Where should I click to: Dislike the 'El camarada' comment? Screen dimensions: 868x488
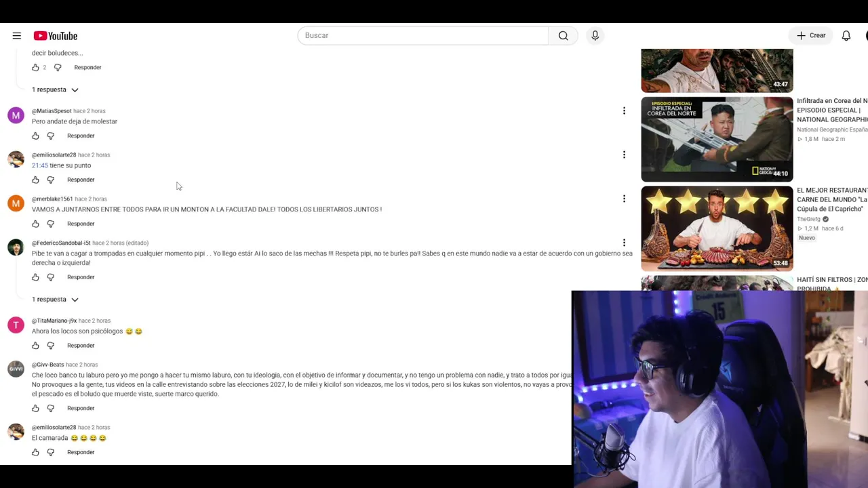pyautogui.click(x=50, y=452)
